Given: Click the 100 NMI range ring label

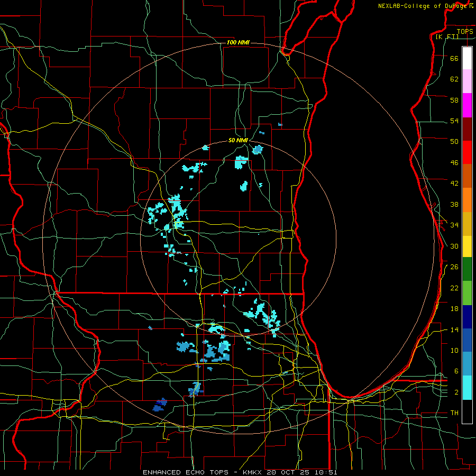Looking at the screenshot, I should (238, 42).
